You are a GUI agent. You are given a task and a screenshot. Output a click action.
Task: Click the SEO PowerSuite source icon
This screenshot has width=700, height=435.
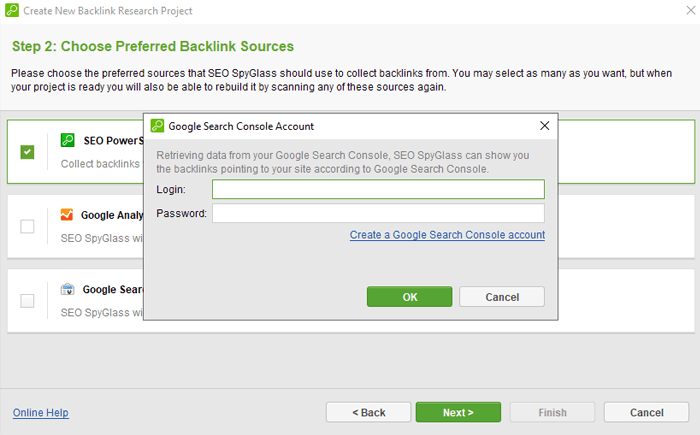67,140
